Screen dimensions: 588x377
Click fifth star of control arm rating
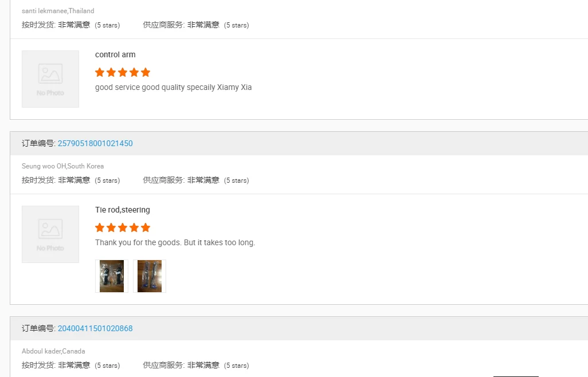[x=146, y=72]
